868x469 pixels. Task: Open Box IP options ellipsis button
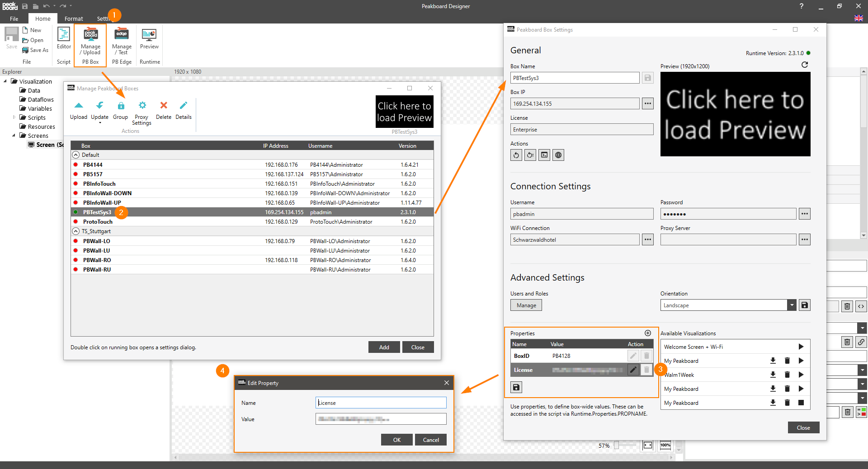pyautogui.click(x=648, y=103)
